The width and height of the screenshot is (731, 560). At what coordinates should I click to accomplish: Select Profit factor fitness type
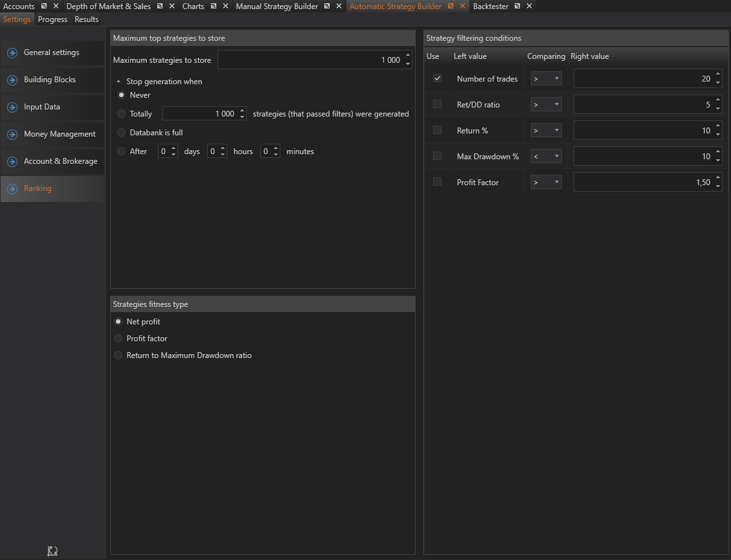[118, 339]
